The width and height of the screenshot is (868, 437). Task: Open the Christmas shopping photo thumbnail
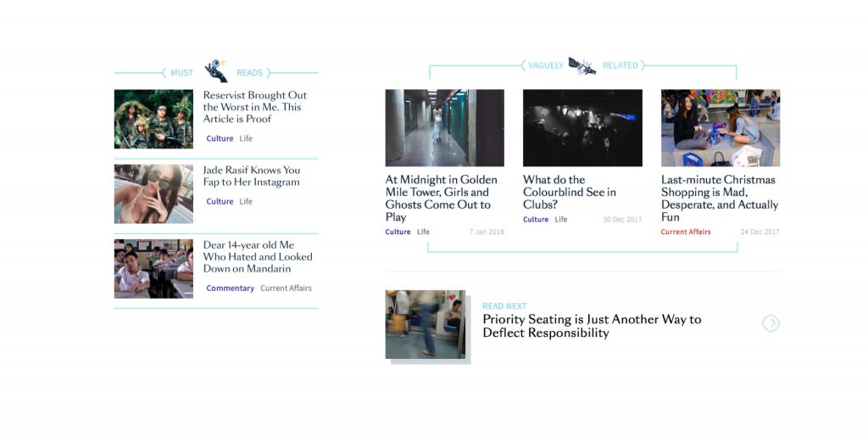click(x=721, y=128)
